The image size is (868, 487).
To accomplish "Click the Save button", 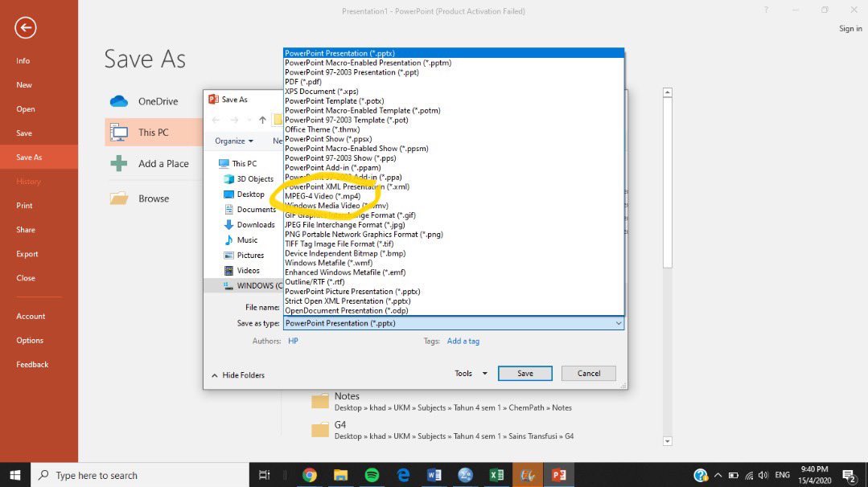I will click(x=525, y=373).
